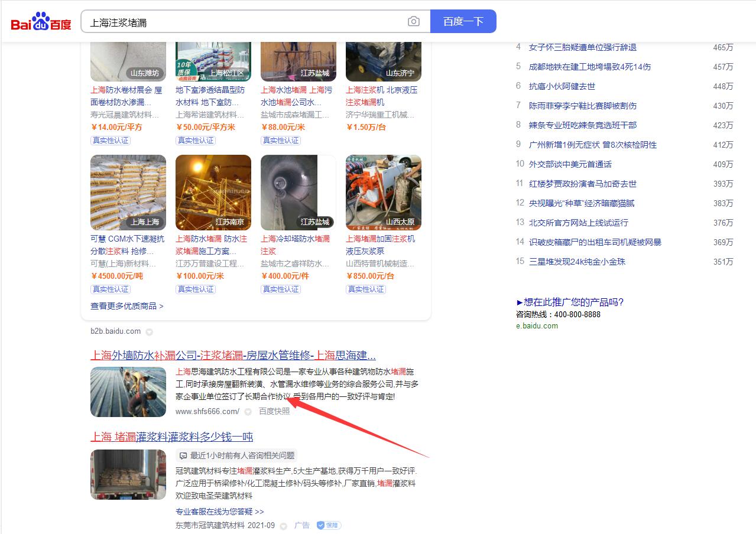Click 真实性认证 badge under ¥14.00 product
Viewport: 756px width, 534px height.
coord(111,141)
